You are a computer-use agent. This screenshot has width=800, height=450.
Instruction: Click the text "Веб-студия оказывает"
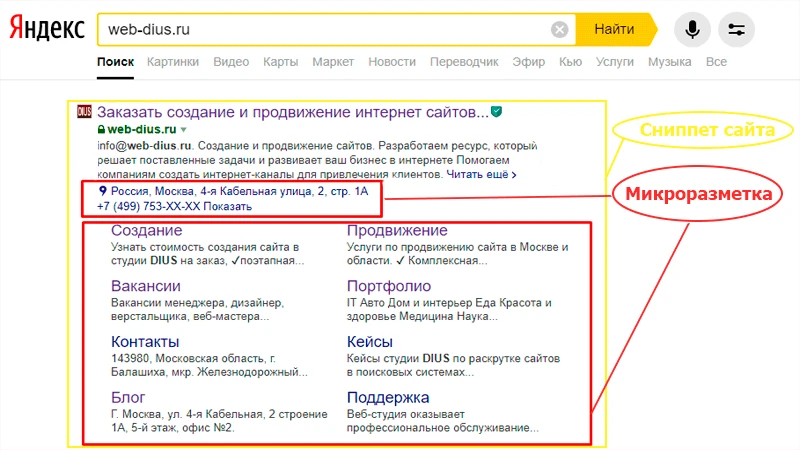tap(406, 414)
